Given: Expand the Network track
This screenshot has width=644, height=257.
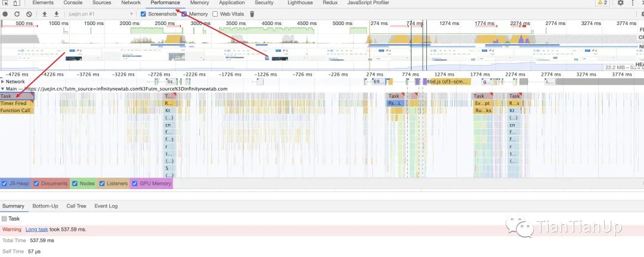Looking at the screenshot, I should point(2,82).
